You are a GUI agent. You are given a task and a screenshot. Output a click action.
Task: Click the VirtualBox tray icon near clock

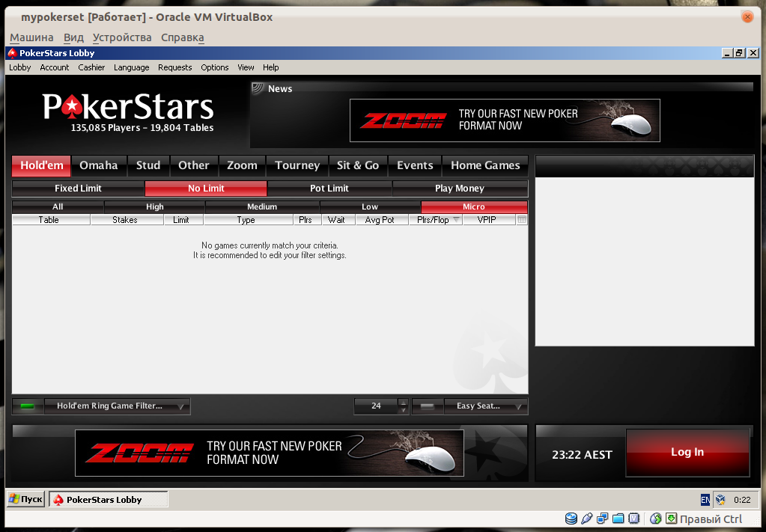pos(720,500)
